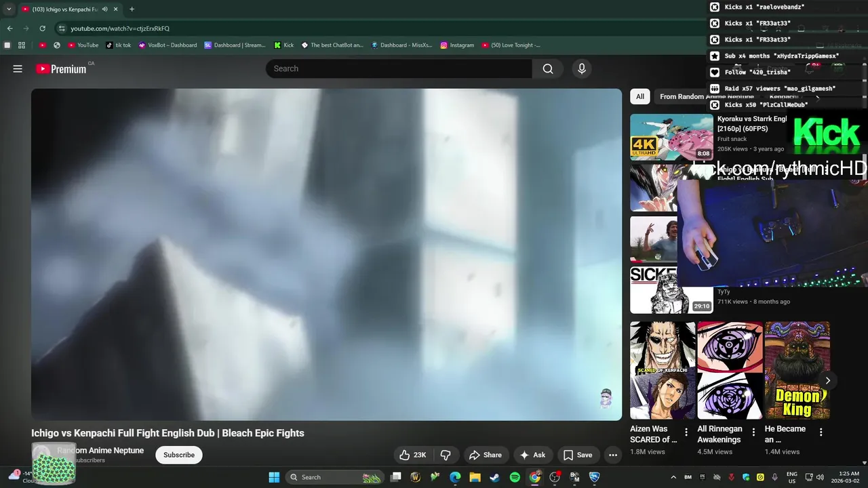Image resolution: width=868 pixels, height=488 pixels.
Task: Open the microphone tray icon
Action: pos(775,477)
